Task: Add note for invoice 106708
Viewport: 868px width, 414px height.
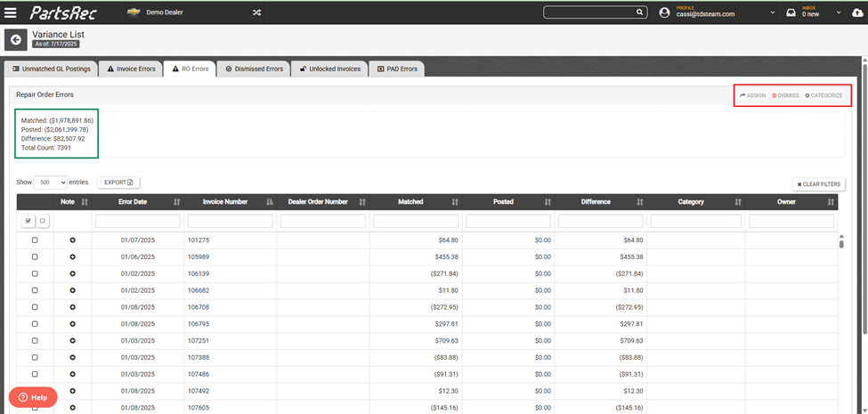Action: point(72,306)
